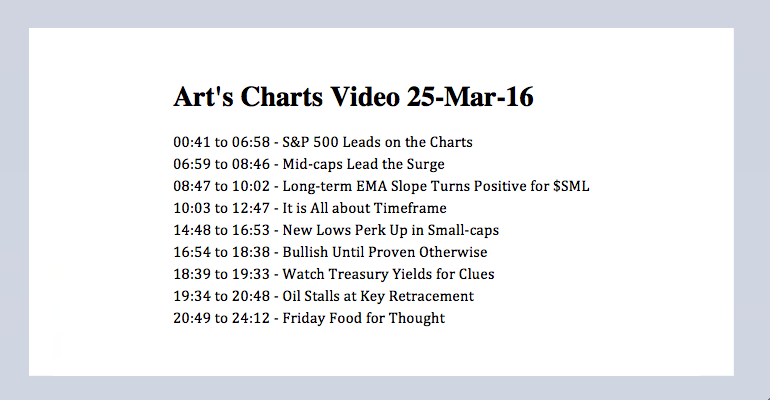Viewport: 770px width, 400px height.
Task: Open "Watch Treasury Yields for Clues"
Action: (388, 274)
